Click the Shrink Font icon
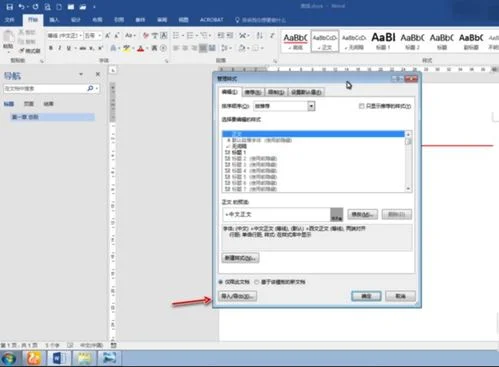 click(x=117, y=36)
